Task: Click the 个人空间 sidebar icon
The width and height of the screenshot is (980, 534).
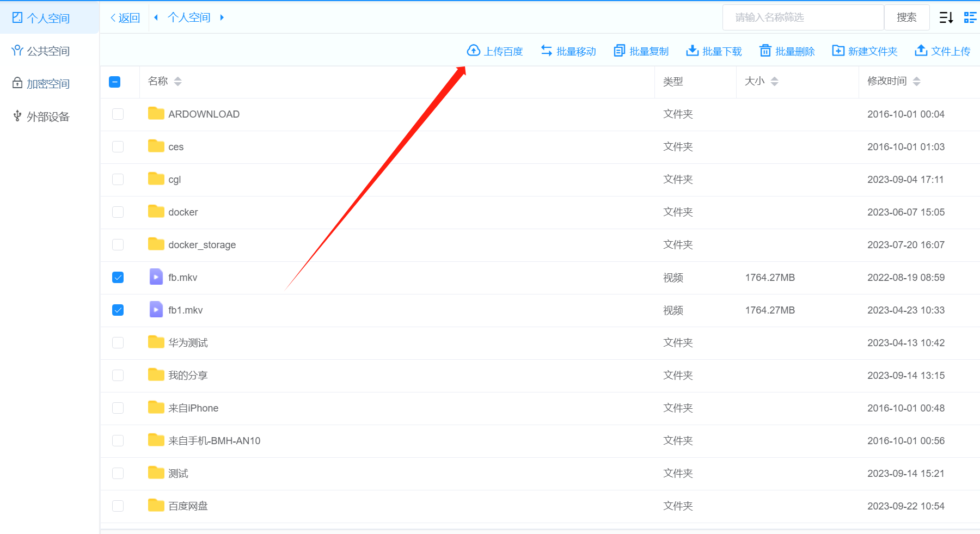Action: coord(17,17)
